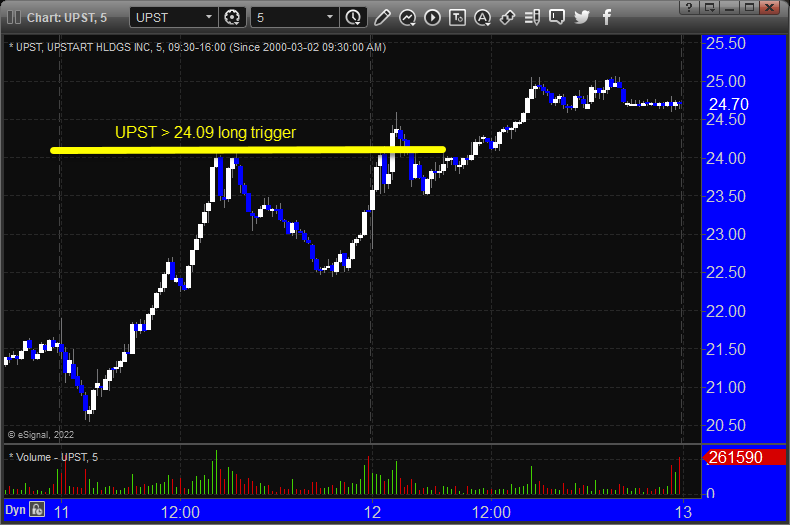Share chart via Facebook icon
790x525 pixels.
(x=607, y=18)
